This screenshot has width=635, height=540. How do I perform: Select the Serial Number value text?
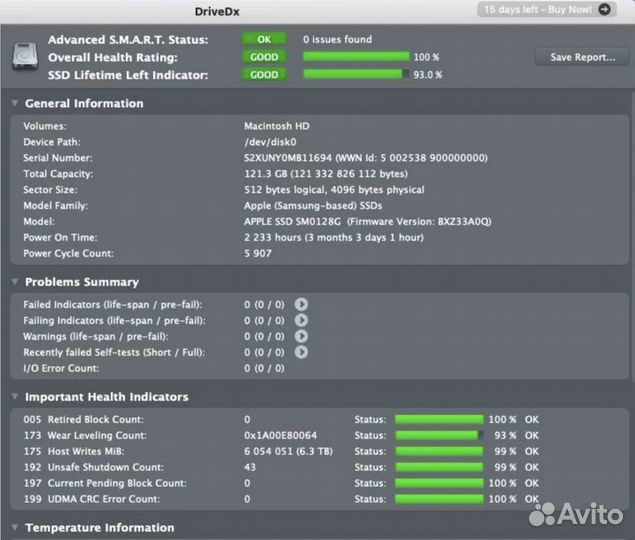[366, 158]
